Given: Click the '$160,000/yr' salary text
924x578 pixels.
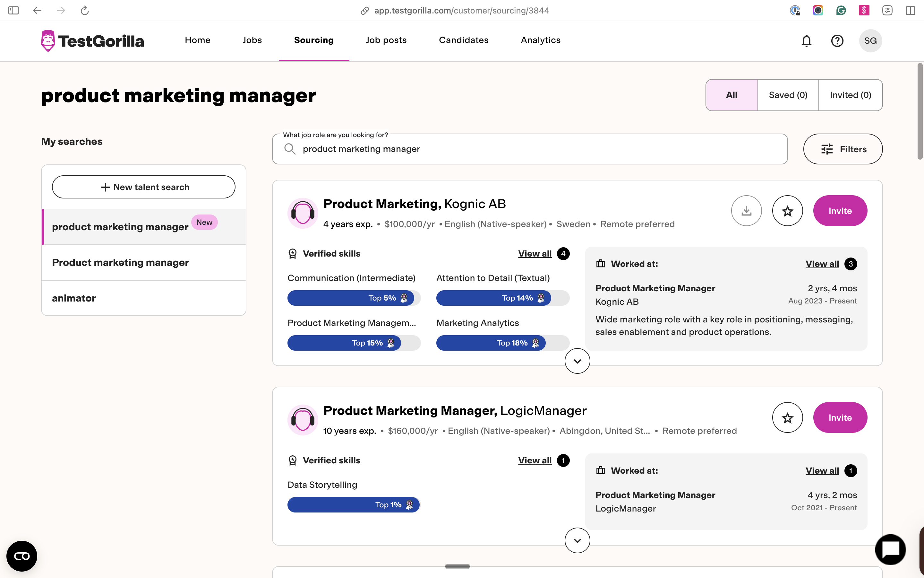Looking at the screenshot, I should (x=413, y=431).
